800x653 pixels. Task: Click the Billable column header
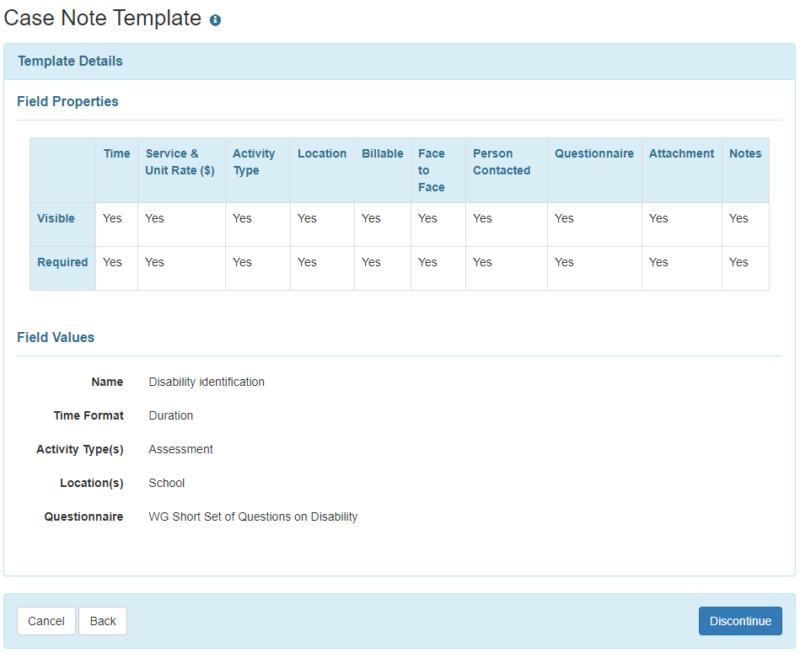(x=382, y=153)
